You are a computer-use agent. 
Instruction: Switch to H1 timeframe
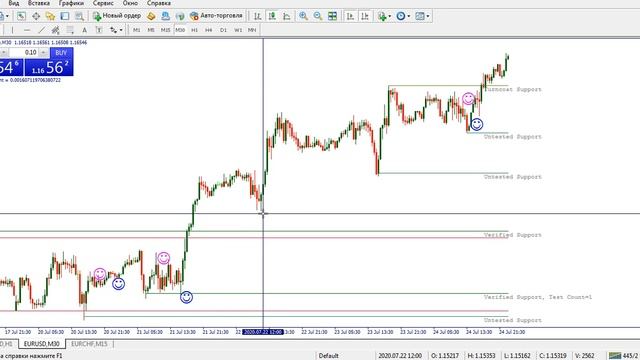pyautogui.click(x=195, y=30)
